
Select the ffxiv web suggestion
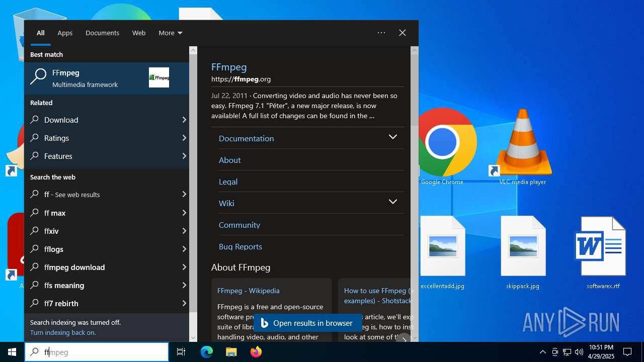pyautogui.click(x=107, y=231)
